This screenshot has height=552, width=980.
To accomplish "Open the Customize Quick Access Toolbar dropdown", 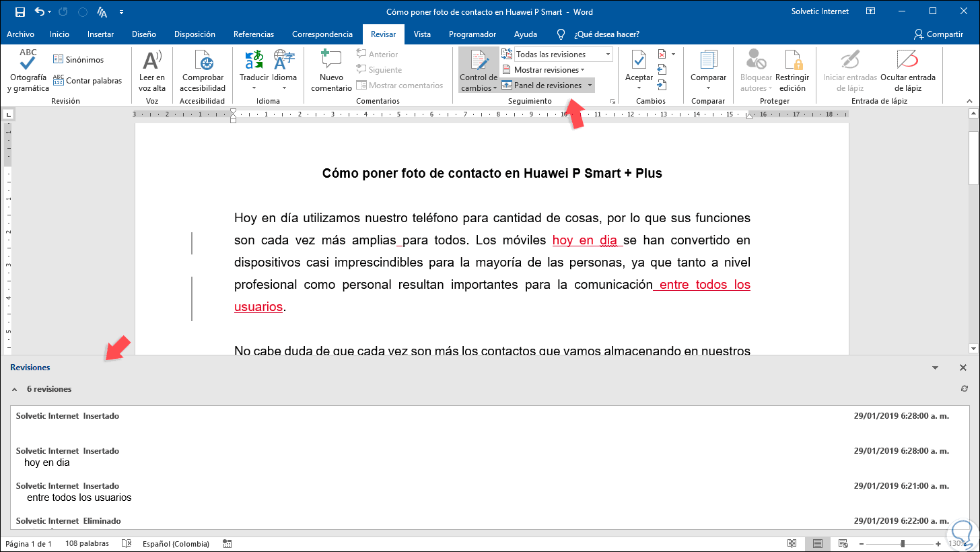I will 121,12.
